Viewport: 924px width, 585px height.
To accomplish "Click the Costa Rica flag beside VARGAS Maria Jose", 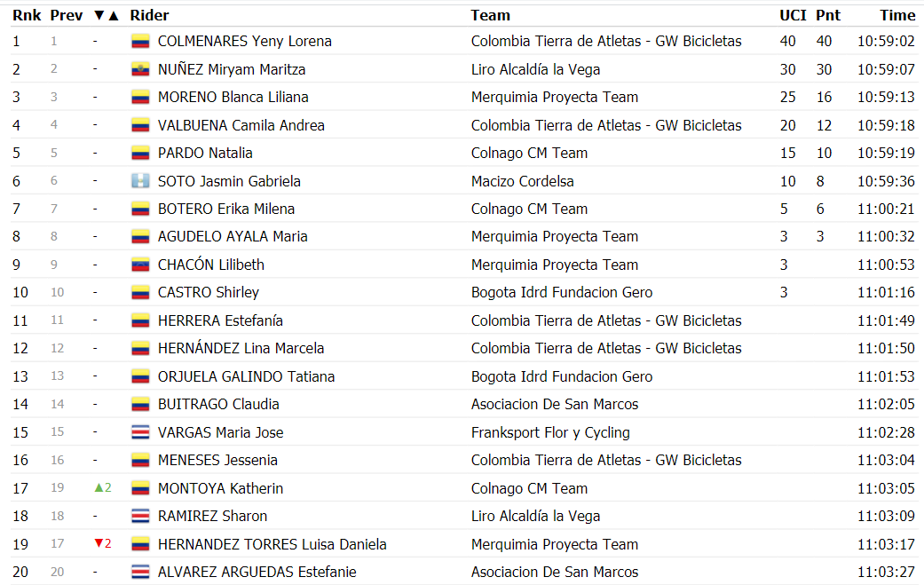I will (x=140, y=432).
